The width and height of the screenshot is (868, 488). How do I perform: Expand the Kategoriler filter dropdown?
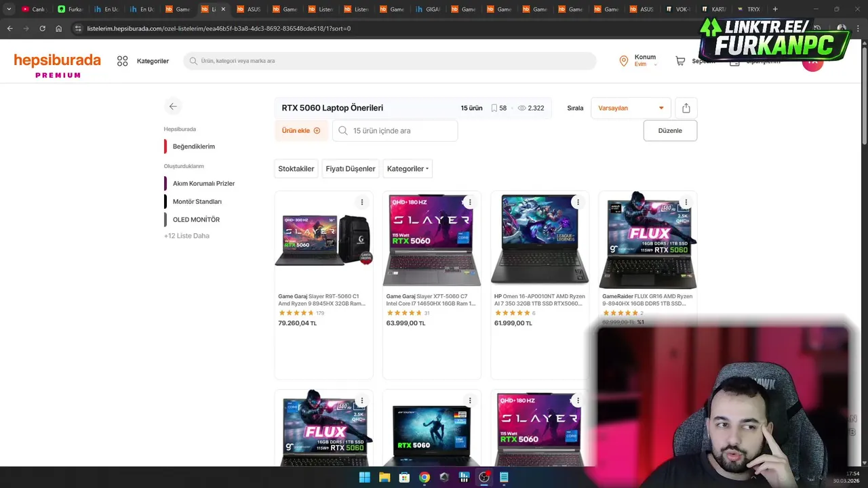408,169
